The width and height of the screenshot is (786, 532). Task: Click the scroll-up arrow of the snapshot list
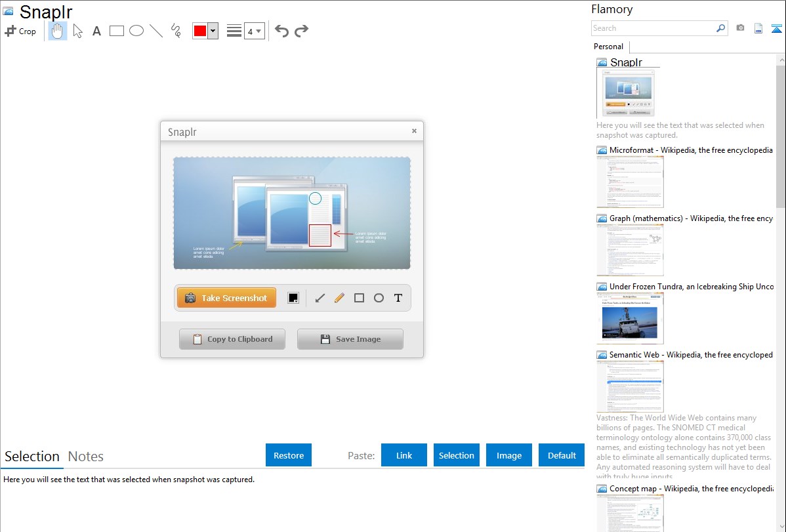point(781,60)
